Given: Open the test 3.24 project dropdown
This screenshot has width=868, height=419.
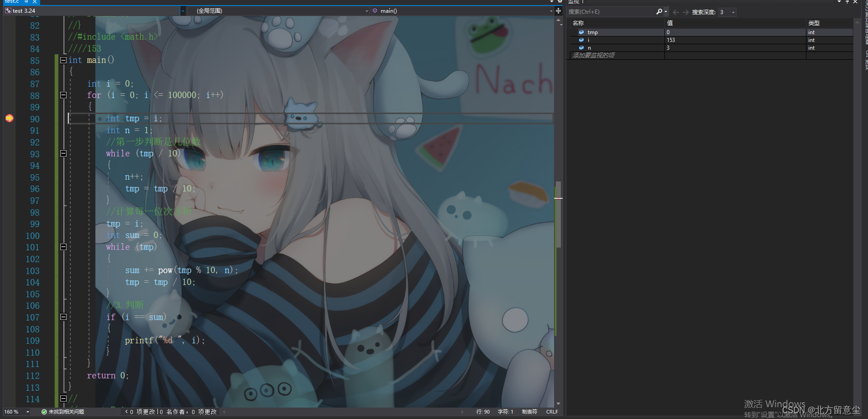Looking at the screenshot, I should coord(183,10).
